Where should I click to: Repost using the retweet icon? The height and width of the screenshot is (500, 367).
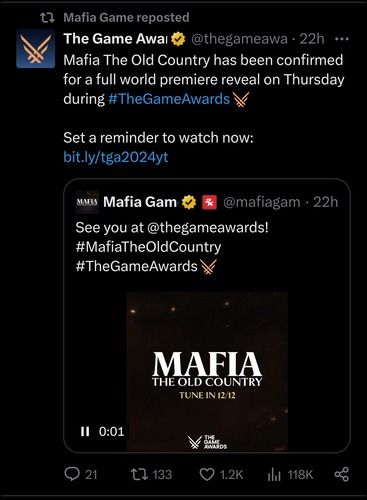point(139,474)
